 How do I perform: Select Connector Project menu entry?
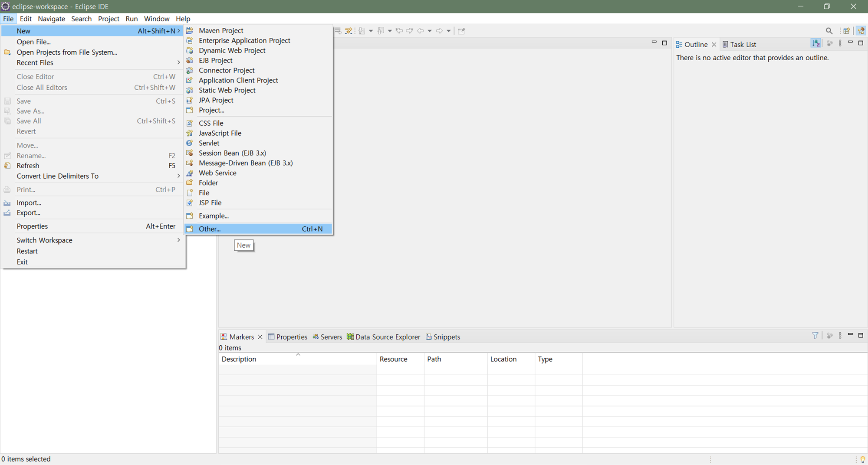pyautogui.click(x=258, y=70)
